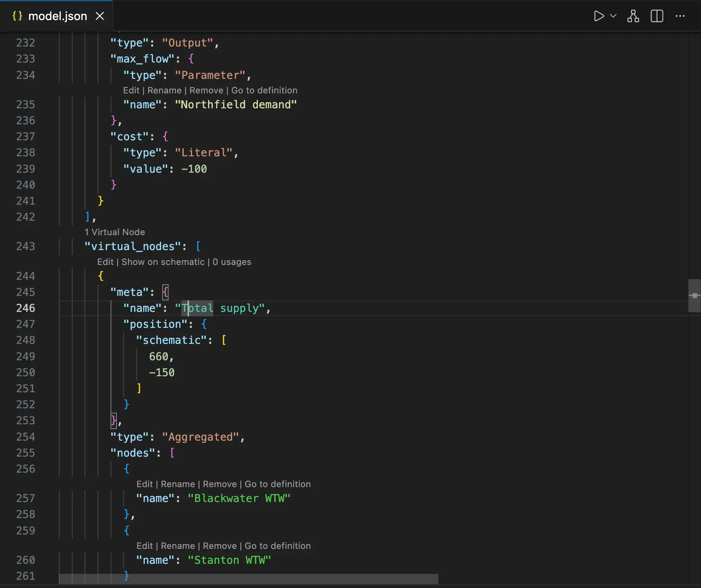Open the More Actions ellipsis menu

tap(680, 16)
